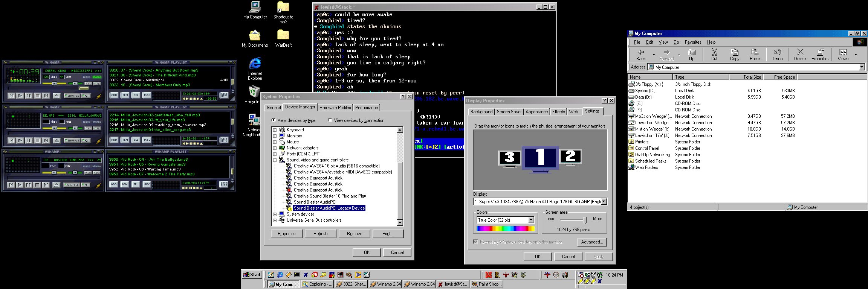Click the Remove button in Device Manager
Image resolution: width=868 pixels, height=289 pixels.
(x=355, y=234)
